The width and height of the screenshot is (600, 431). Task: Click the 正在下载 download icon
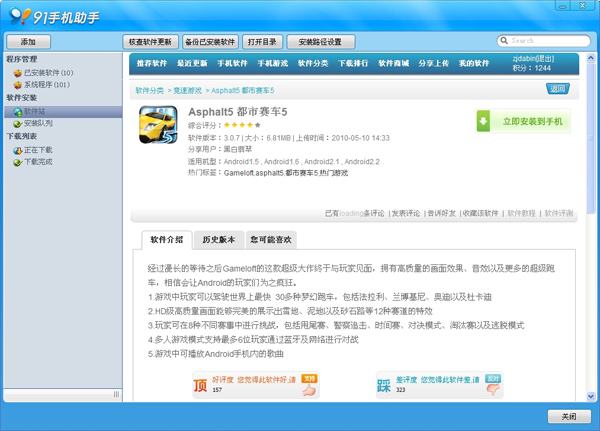click(x=17, y=149)
